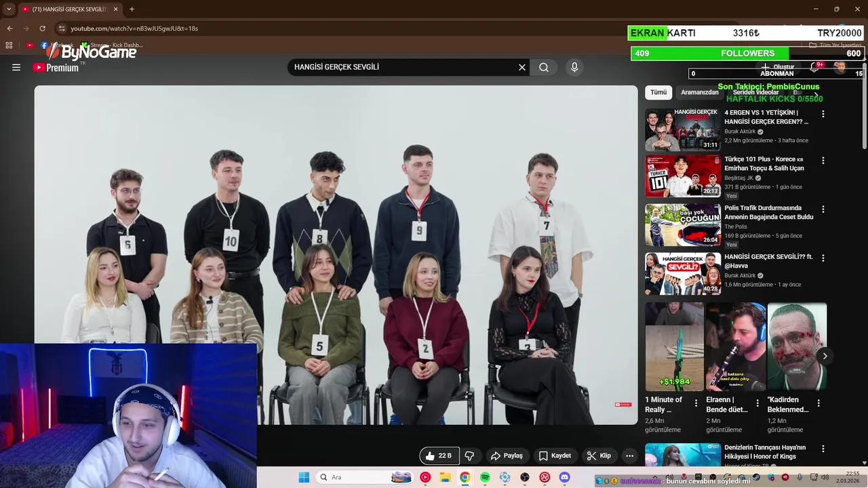
Task: Click Oluştur create button
Action: point(778,67)
